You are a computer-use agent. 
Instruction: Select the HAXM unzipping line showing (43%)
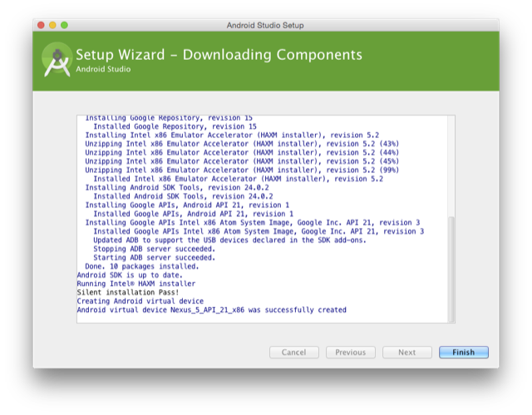click(x=242, y=144)
